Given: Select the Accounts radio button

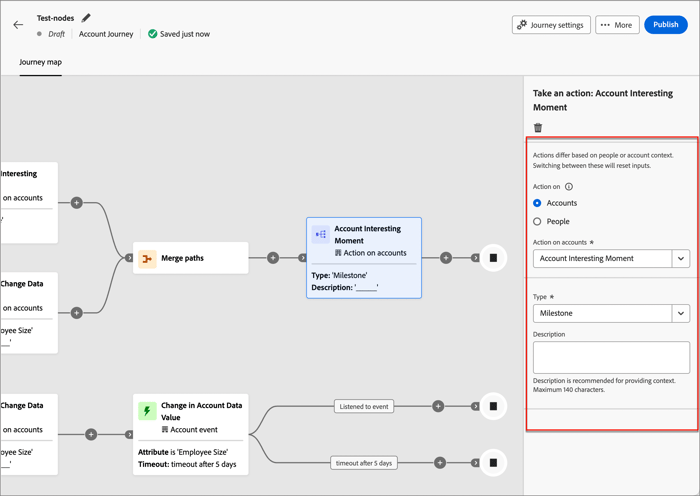Looking at the screenshot, I should point(537,203).
